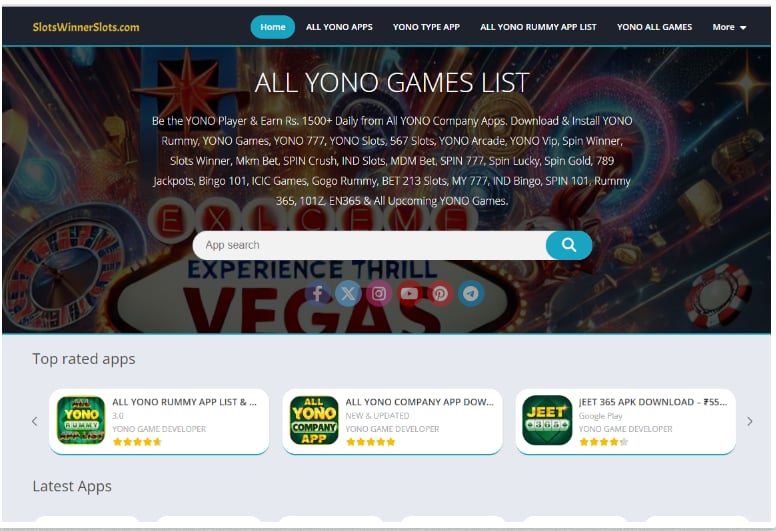Open the Telegram social icon
The image size is (776, 531).
(x=471, y=293)
